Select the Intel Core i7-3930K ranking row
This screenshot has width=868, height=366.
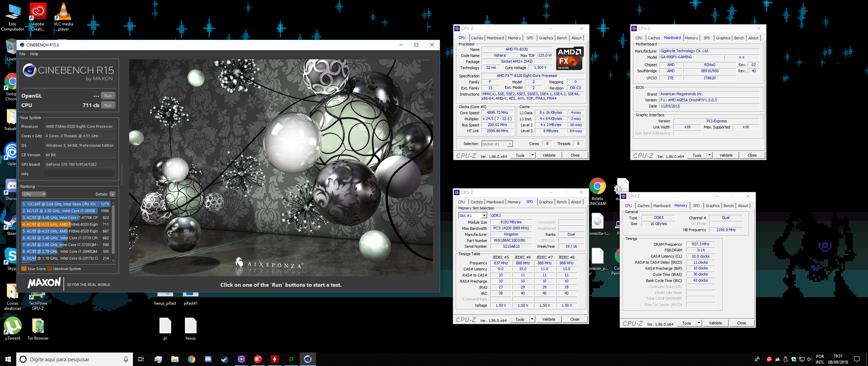pyautogui.click(x=66, y=211)
